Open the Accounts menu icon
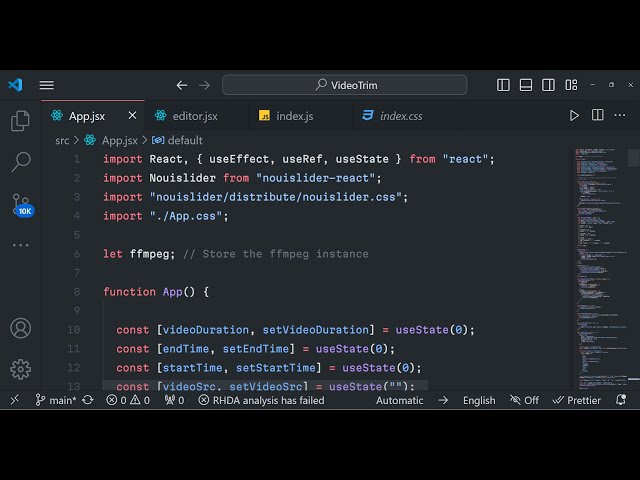The image size is (640, 480). 20,328
